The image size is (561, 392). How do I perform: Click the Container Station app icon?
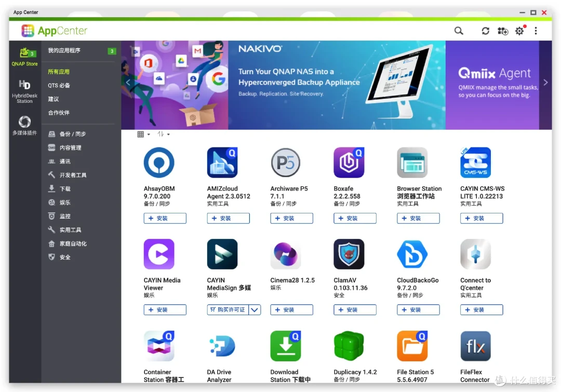pyautogui.click(x=159, y=346)
